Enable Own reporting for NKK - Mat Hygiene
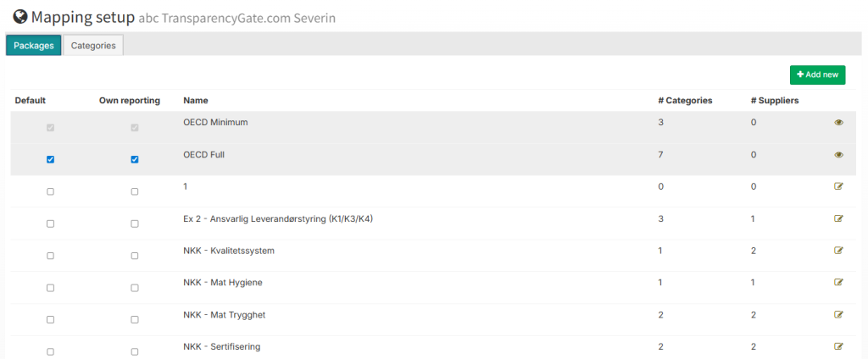Viewport: 868px width, 359px height. click(135, 288)
